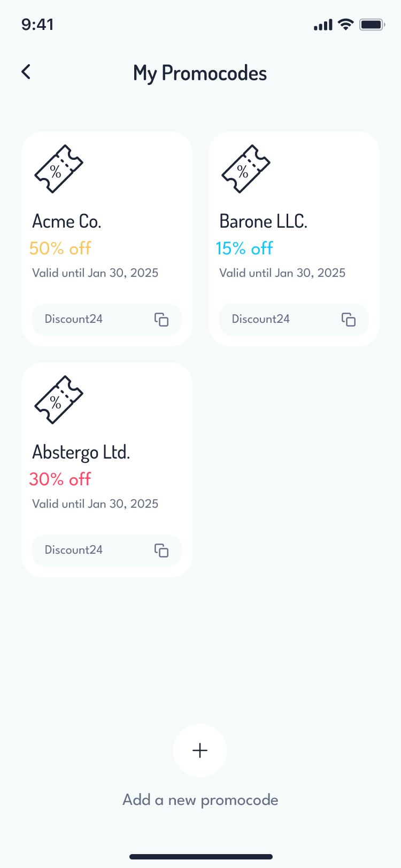The width and height of the screenshot is (401, 868).
Task: Open the Abstergo Ltd. card title
Action: [x=81, y=452]
